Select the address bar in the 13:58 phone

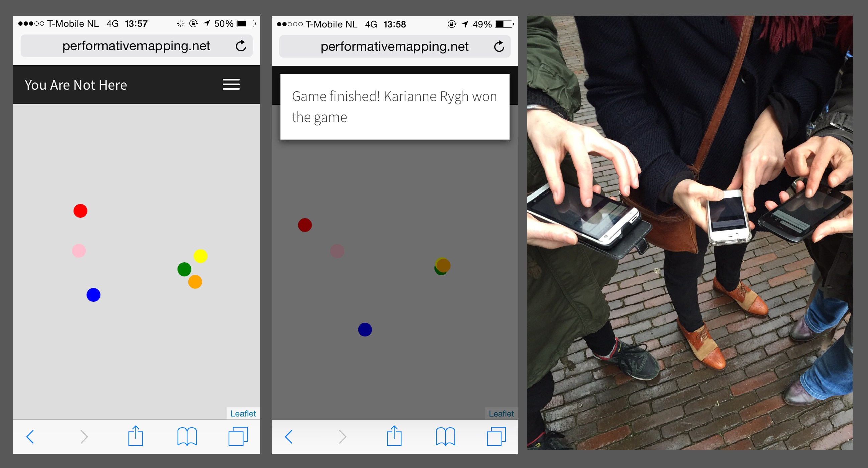coord(395,47)
